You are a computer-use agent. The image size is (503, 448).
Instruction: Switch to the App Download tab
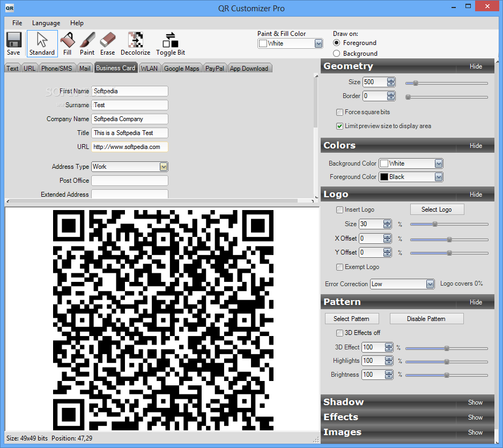[x=249, y=68]
